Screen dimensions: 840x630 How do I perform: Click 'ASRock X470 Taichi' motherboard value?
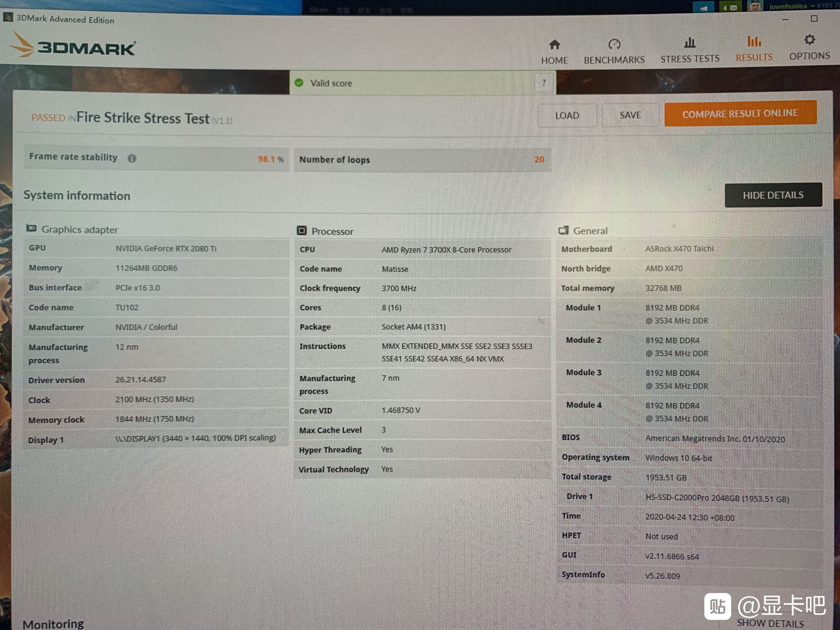pyautogui.click(x=679, y=249)
